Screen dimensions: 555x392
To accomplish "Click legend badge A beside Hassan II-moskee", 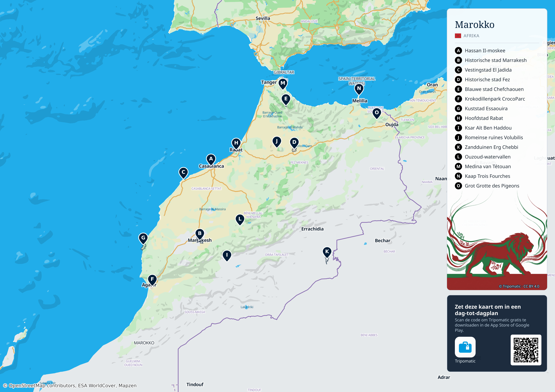I will pyautogui.click(x=458, y=51).
